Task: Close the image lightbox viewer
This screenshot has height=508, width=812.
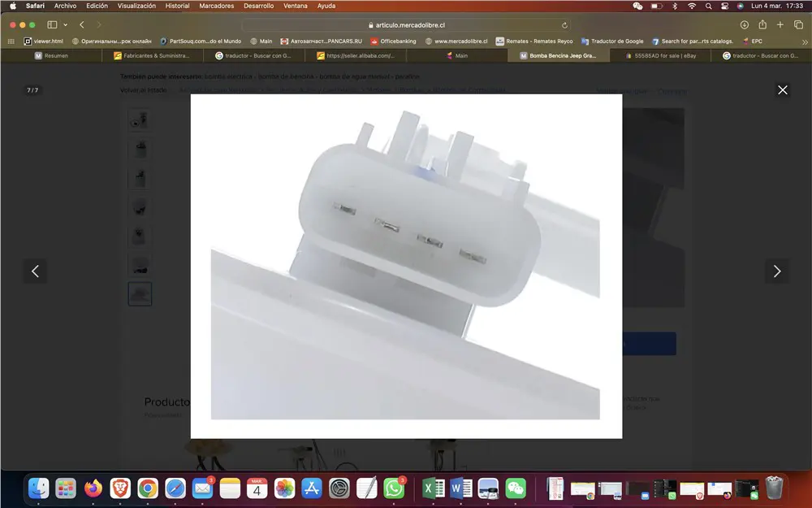Action: pyautogui.click(x=782, y=90)
